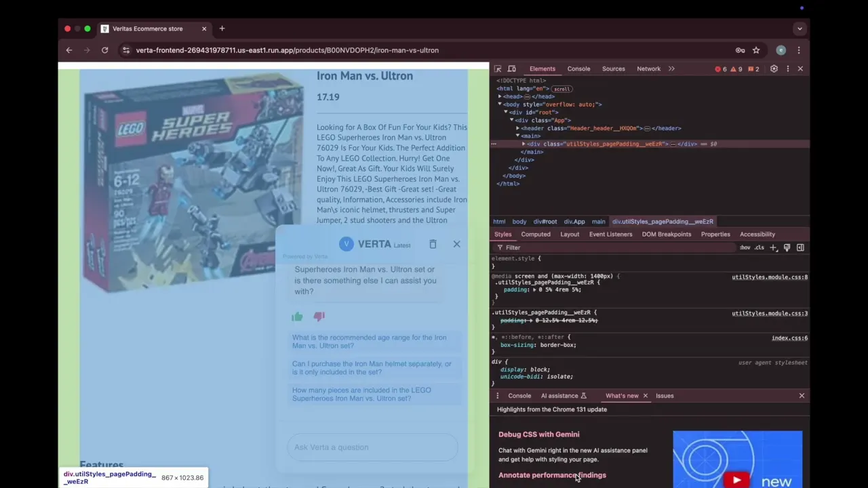Click the warnings count badge

pos(736,68)
